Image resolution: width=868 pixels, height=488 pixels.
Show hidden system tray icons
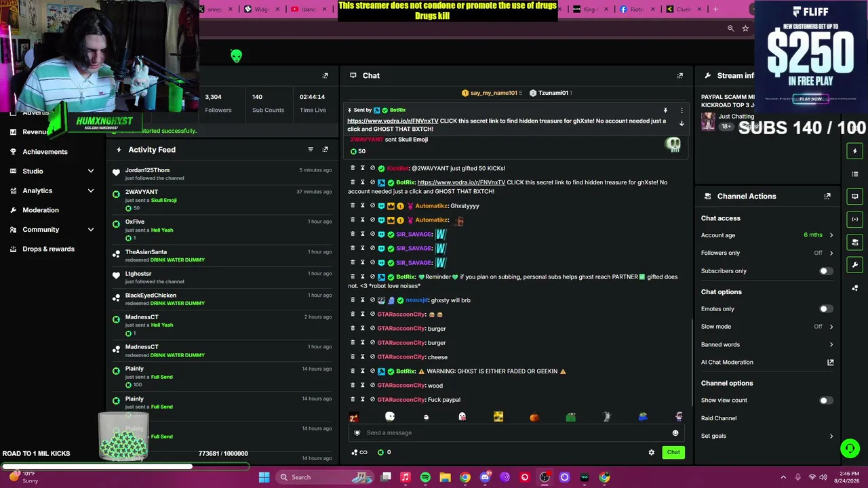tap(783, 477)
